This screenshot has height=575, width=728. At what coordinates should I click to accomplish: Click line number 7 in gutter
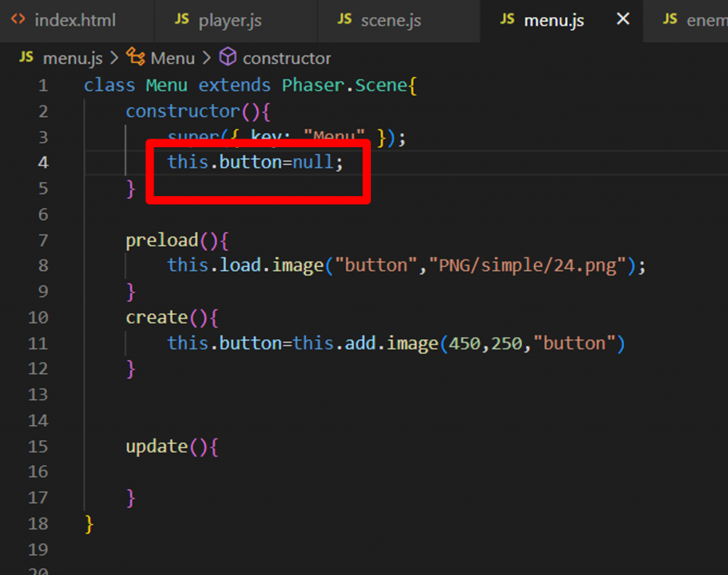43,241
